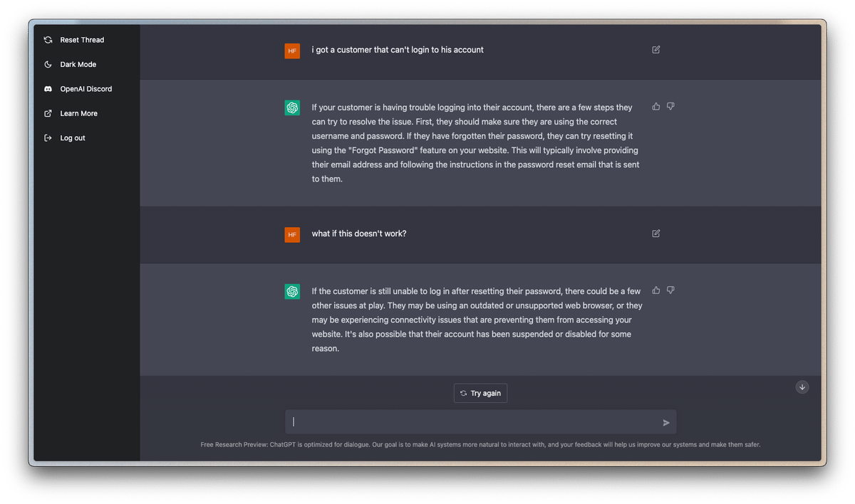
Task: Dislike the second ChatGPT response
Action: tap(670, 290)
